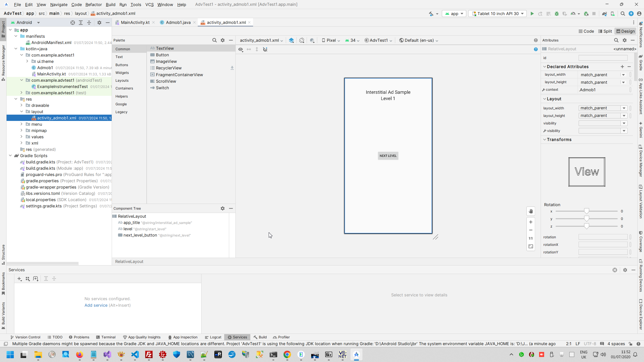Click the Zoom to Fit Screen icon
Image resolution: width=644 pixels, height=362 pixels.
(531, 246)
